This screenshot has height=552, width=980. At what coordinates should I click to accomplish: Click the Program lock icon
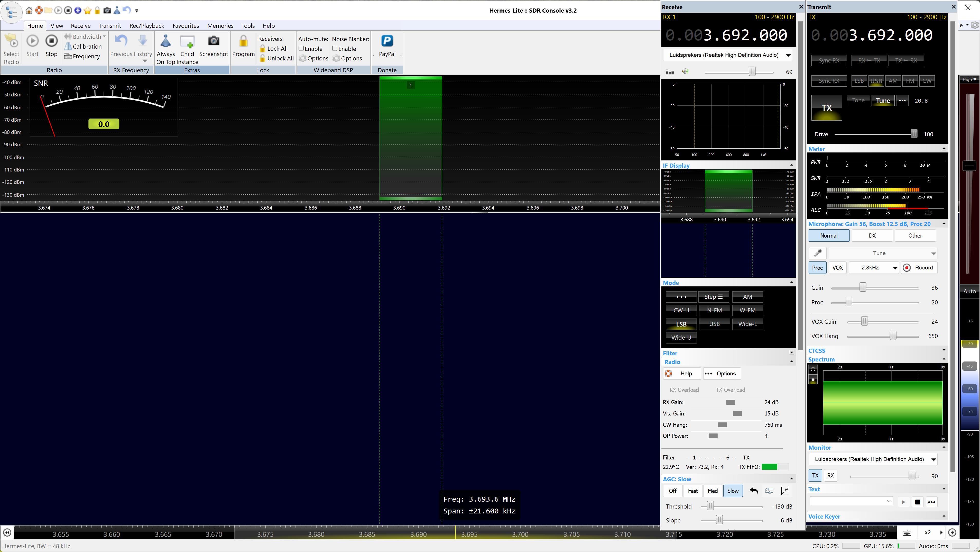[244, 41]
